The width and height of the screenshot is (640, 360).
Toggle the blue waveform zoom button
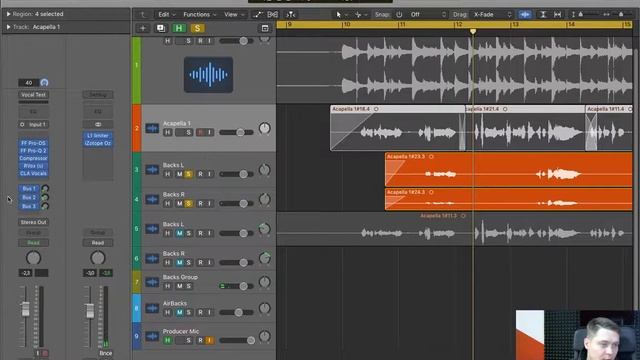pos(525,15)
